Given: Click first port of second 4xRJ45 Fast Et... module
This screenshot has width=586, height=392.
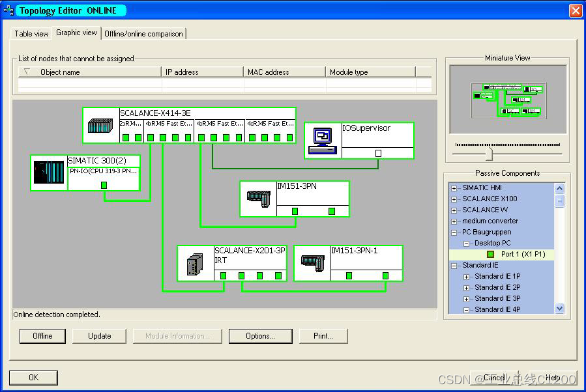Looking at the screenshot, I should coord(201,138).
